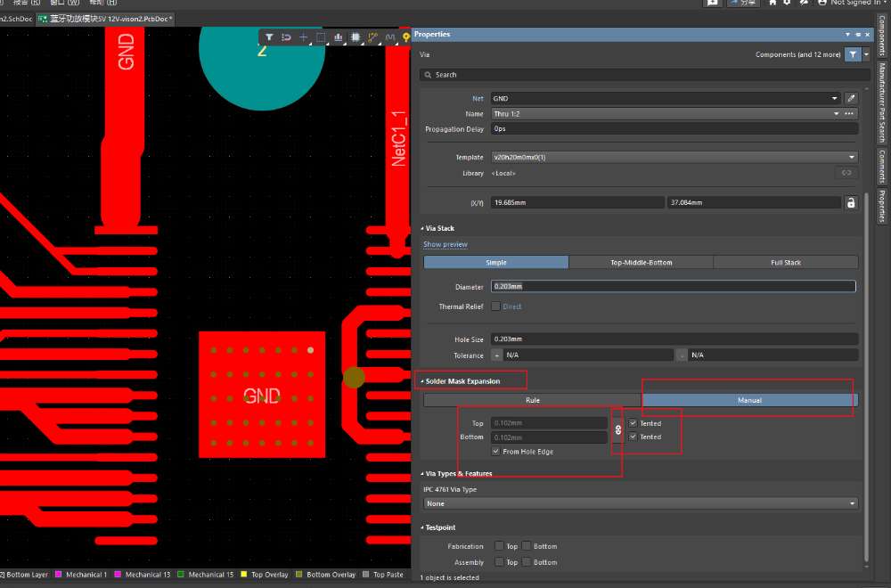Click the Show preview link
The width and height of the screenshot is (891, 588).
point(445,244)
